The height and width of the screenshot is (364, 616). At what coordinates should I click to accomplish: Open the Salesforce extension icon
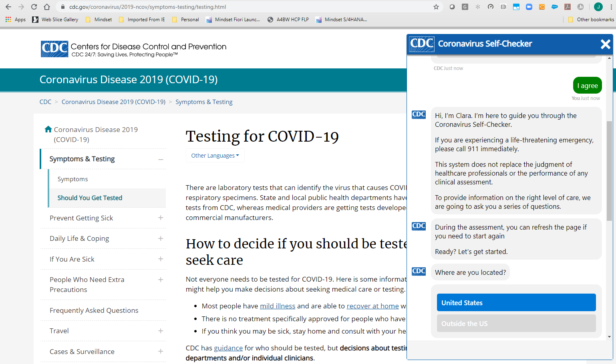pyautogui.click(x=555, y=7)
